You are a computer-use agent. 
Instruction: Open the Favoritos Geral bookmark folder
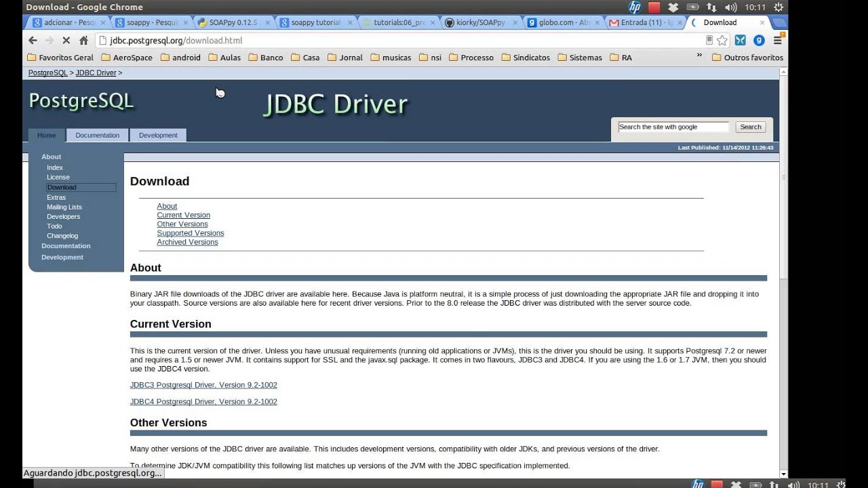[60, 58]
